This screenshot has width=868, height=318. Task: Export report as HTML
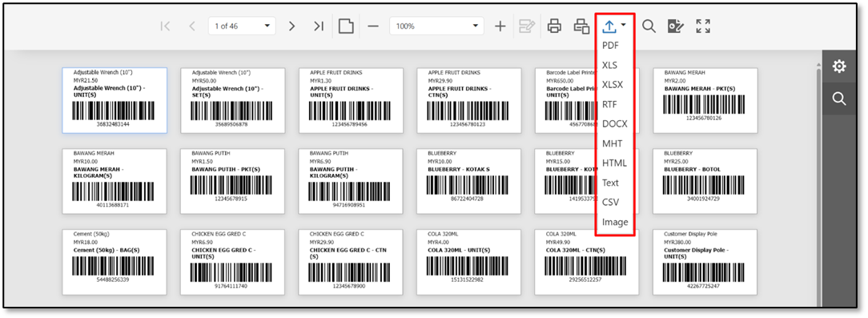pyautogui.click(x=614, y=163)
